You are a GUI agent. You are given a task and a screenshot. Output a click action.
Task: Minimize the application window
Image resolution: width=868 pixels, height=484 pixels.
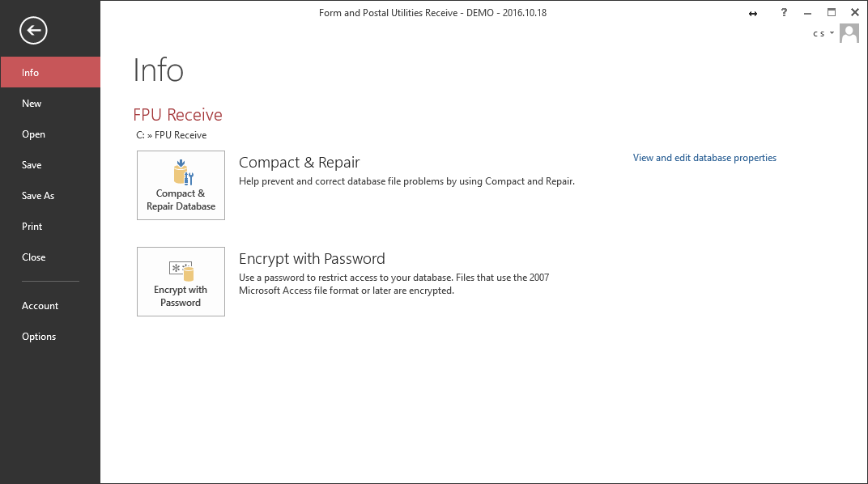(808, 13)
